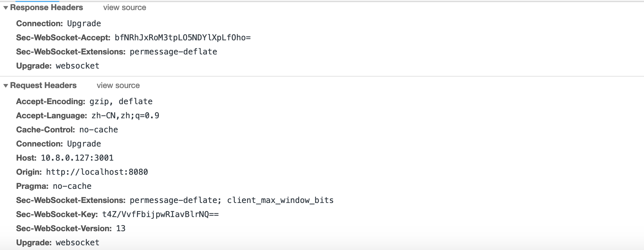Click the Accept-Language header value

(x=125, y=116)
